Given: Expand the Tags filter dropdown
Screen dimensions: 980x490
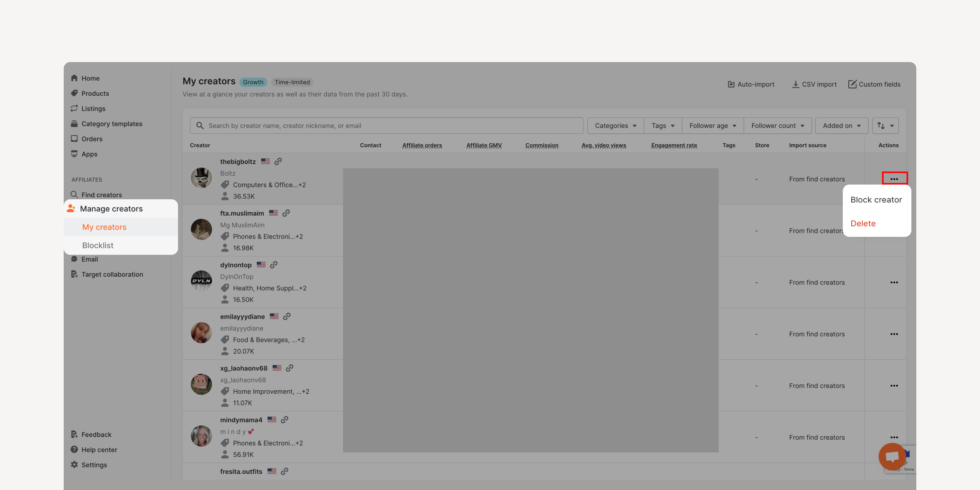Looking at the screenshot, I should pyautogui.click(x=663, y=125).
